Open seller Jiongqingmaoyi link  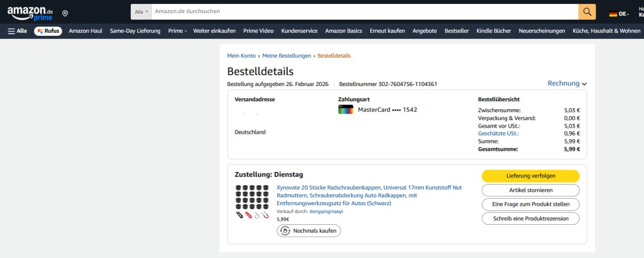pos(326,211)
